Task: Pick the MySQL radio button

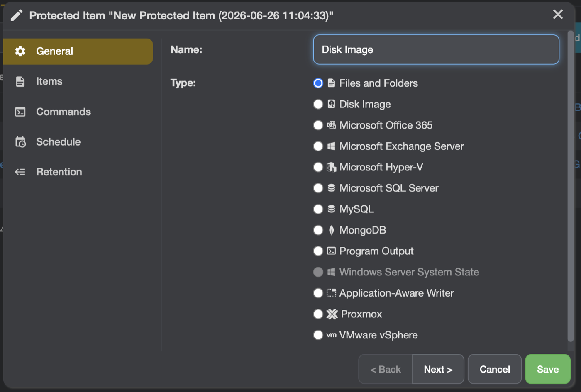Action: (x=318, y=209)
